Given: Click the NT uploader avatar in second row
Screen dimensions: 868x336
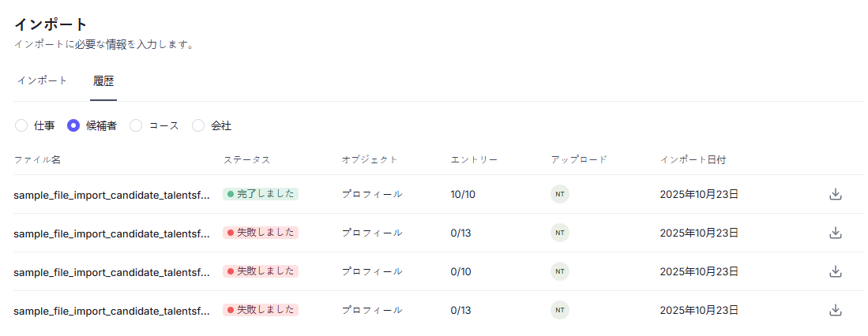Looking at the screenshot, I should coord(560,233).
